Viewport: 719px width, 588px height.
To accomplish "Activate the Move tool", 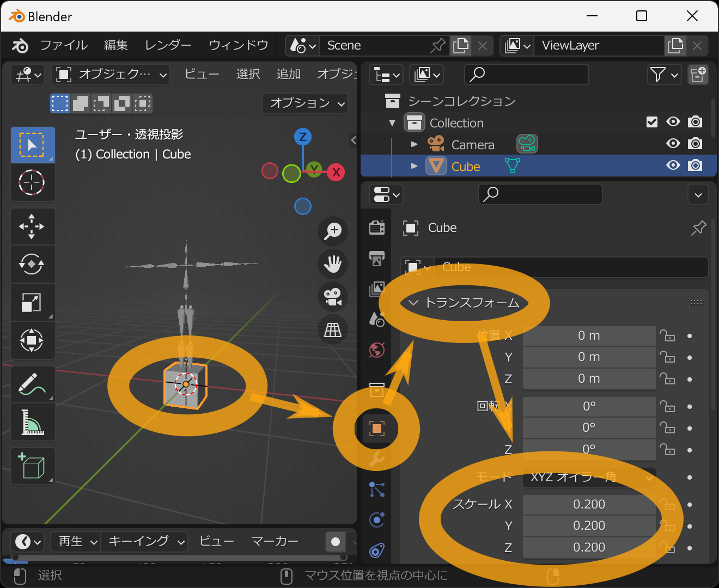I will (x=33, y=226).
